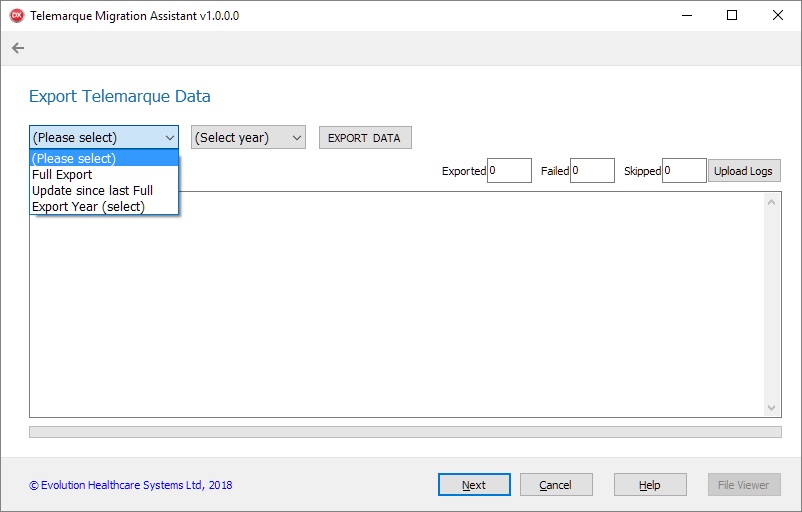Viewport: 802px width, 512px height.
Task: Close the Migration Assistant window
Action: tap(777, 15)
